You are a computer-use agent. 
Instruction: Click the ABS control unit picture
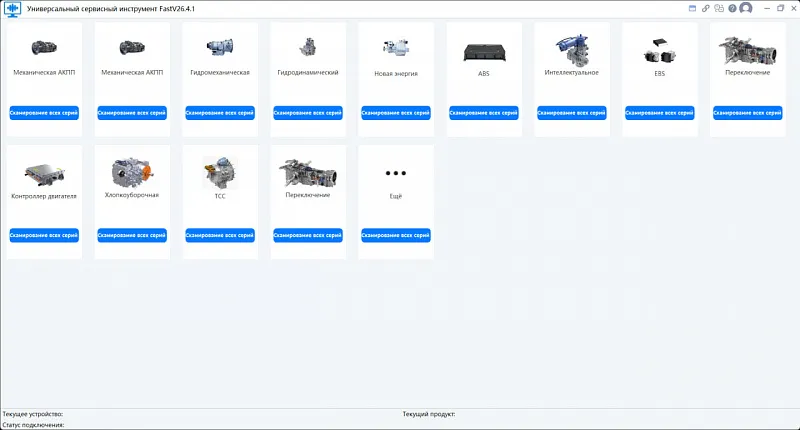[484, 52]
